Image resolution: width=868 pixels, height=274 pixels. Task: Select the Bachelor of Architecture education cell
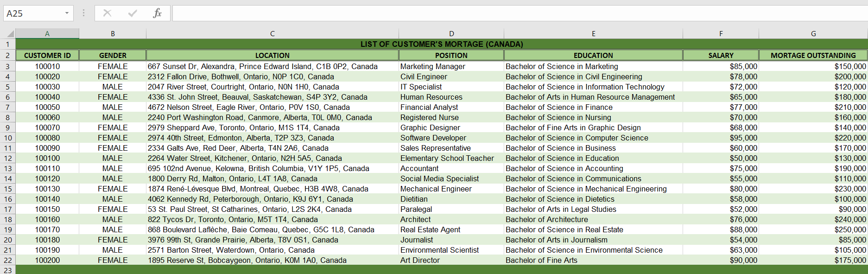pos(593,219)
